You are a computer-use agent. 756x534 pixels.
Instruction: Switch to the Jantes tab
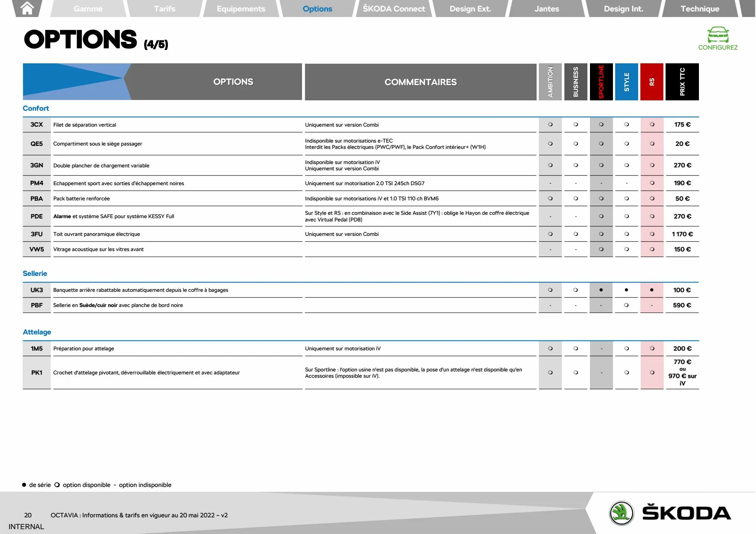click(x=547, y=9)
